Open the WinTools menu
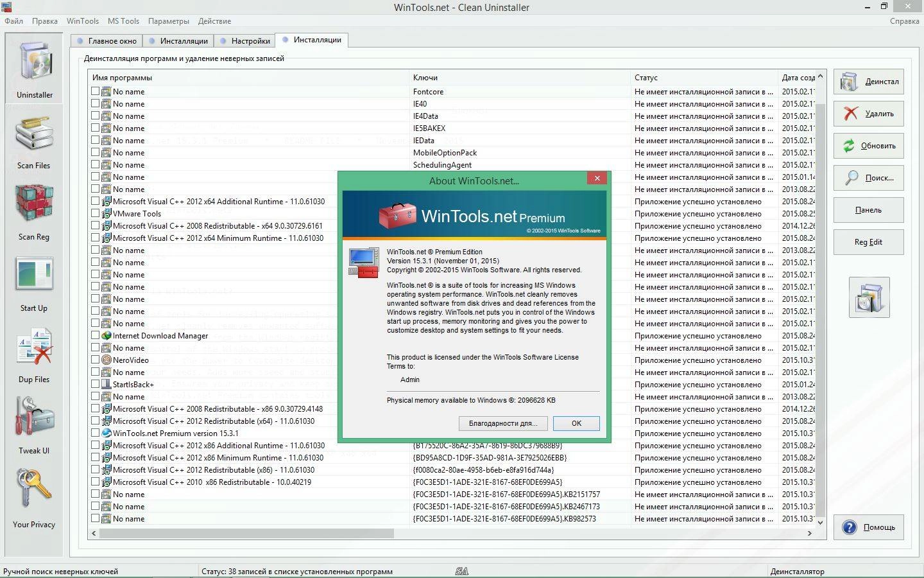Viewport: 924px width, 578px height. [83, 21]
